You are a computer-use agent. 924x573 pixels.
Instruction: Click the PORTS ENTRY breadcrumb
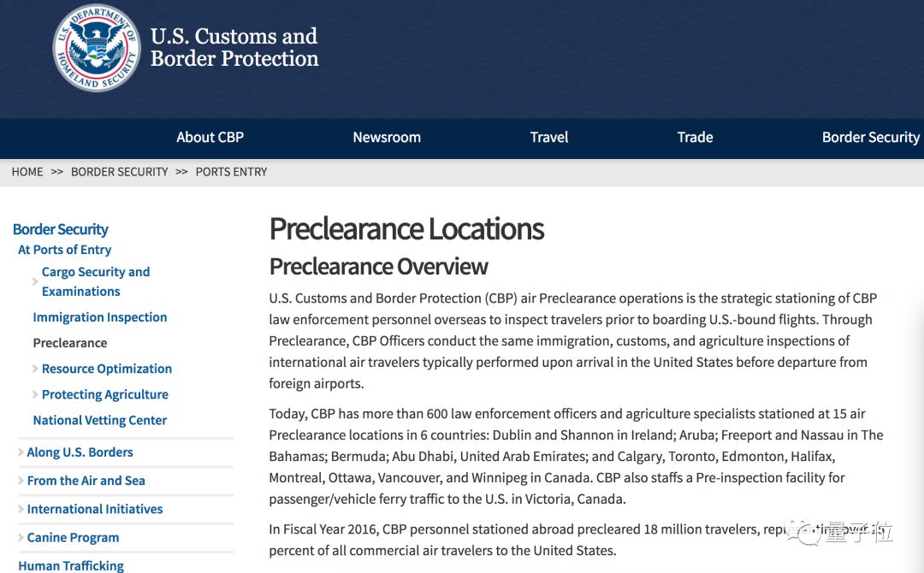[x=231, y=172]
